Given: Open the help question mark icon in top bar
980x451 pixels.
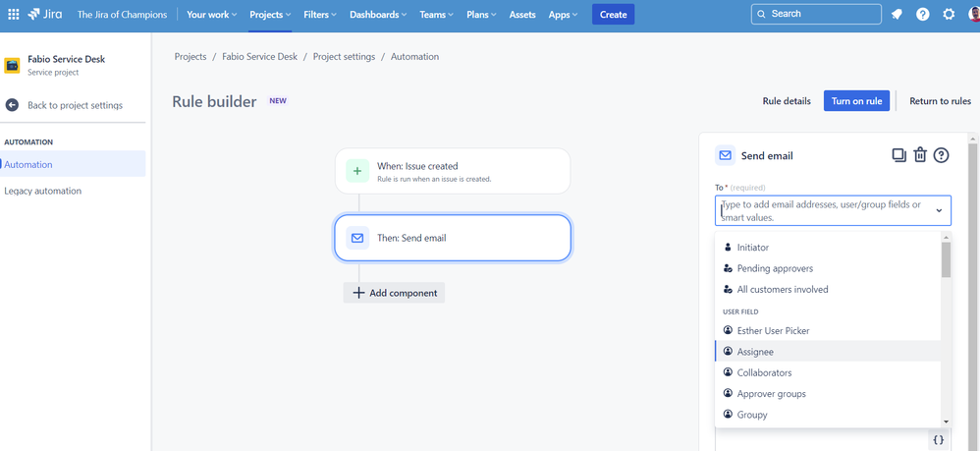Looking at the screenshot, I should tap(922, 15).
